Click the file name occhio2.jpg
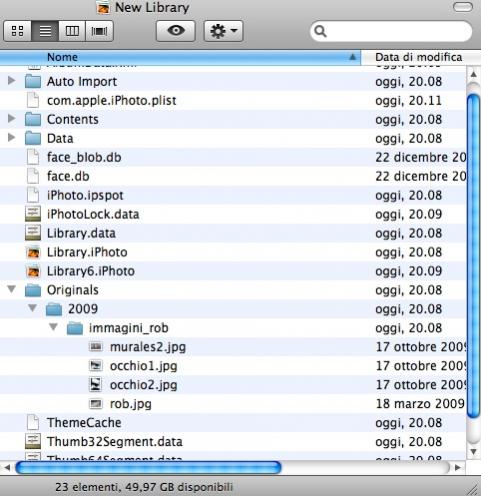This screenshot has height=496, width=481. (144, 385)
